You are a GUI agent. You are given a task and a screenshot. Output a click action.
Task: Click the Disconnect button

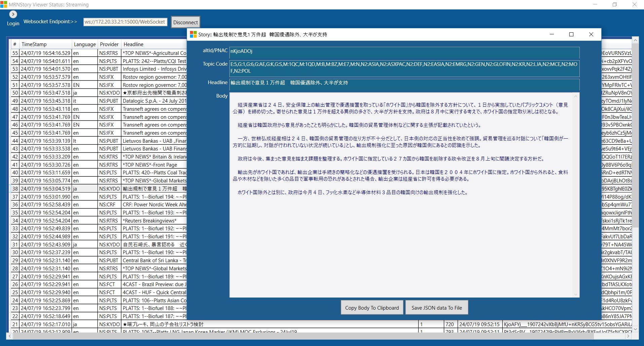185,22
